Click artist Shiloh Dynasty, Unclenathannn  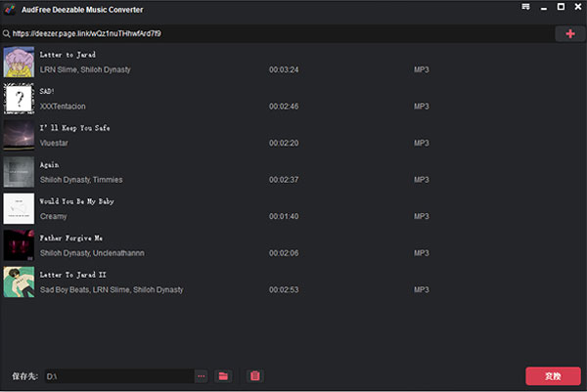pos(92,253)
